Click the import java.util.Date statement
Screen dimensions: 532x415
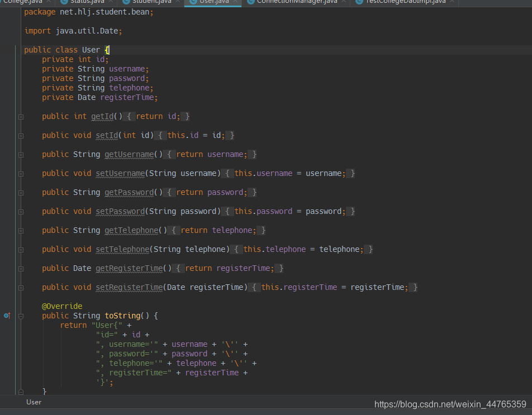[x=73, y=31]
